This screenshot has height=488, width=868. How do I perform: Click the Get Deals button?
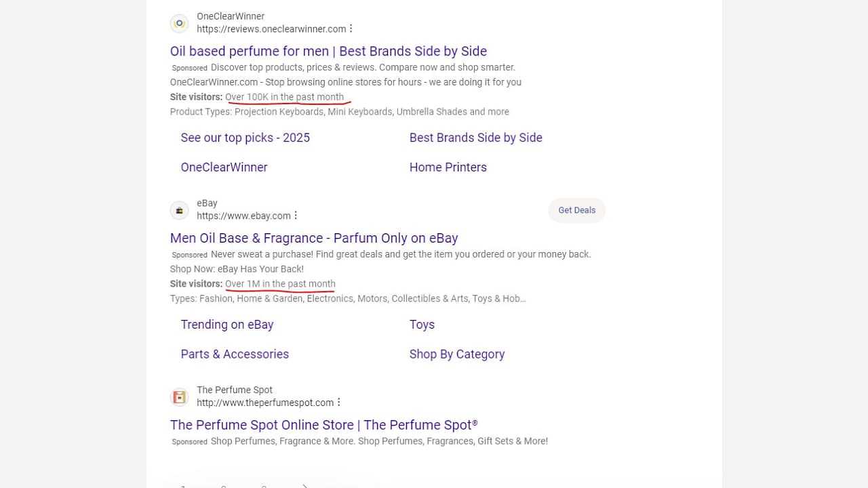point(577,210)
